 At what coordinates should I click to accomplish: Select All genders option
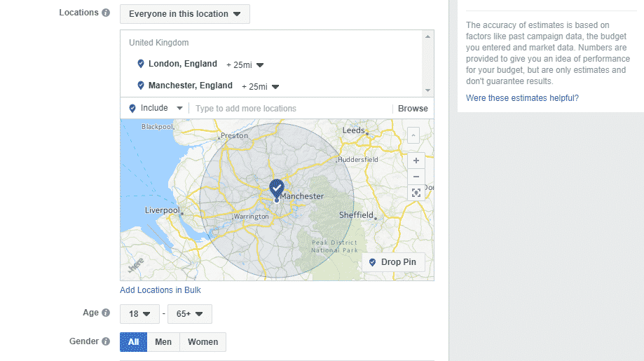tap(133, 342)
